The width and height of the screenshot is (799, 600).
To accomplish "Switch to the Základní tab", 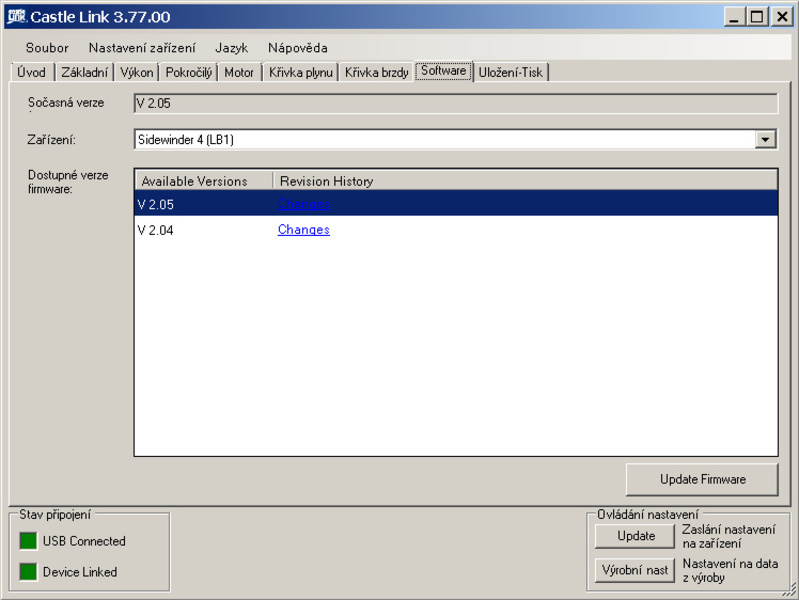I will point(85,72).
